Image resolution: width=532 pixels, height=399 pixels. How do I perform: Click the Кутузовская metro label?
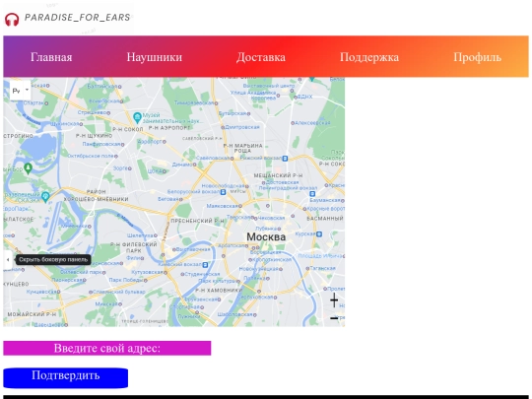coord(147,272)
